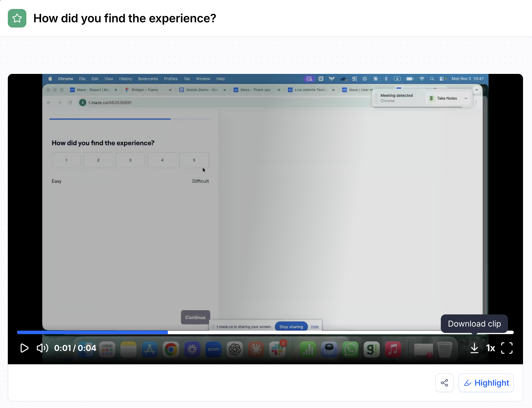Enter fullscreen mode for the video
532x408 pixels.
click(x=507, y=348)
